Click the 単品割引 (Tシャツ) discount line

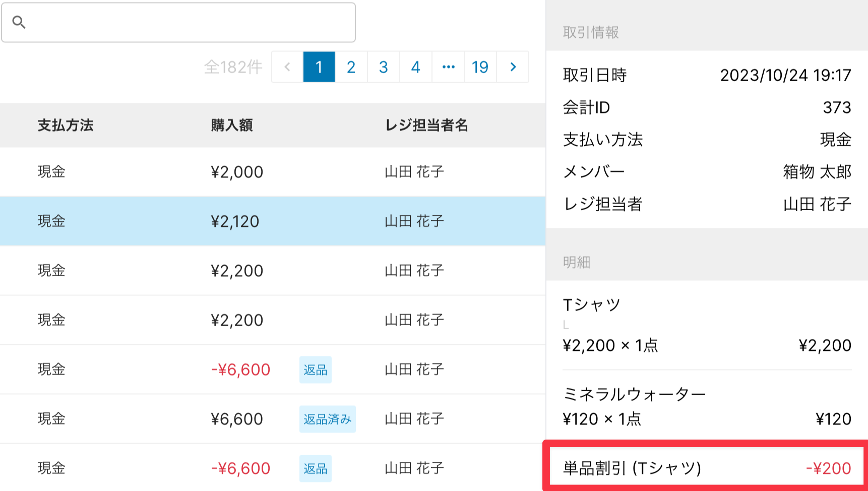(706, 468)
